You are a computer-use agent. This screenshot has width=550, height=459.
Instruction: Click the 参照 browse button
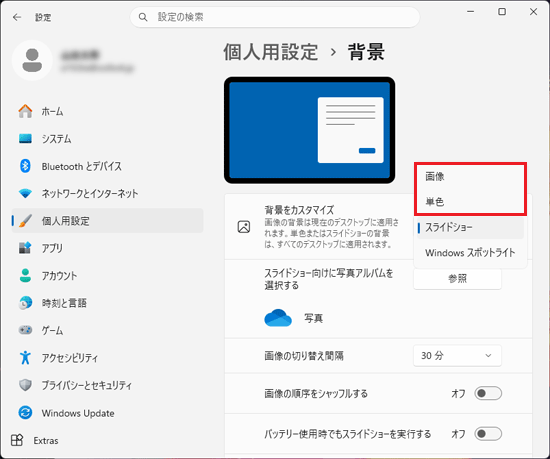point(457,279)
